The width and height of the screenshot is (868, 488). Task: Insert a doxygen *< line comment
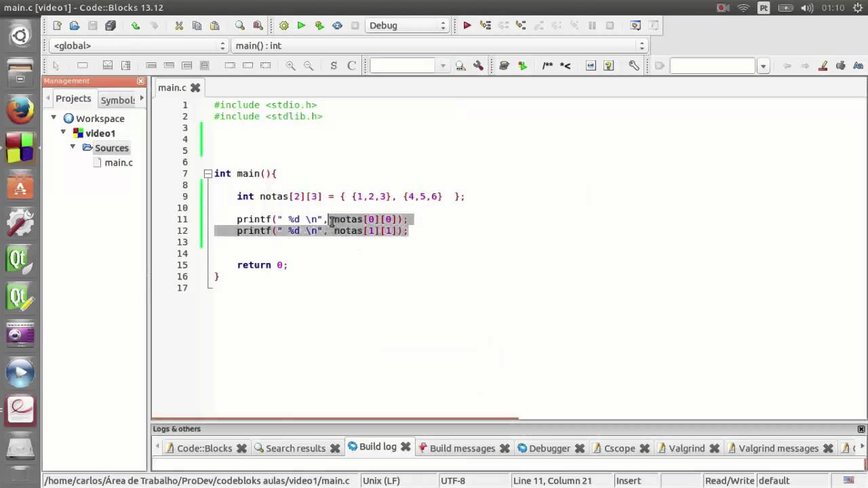tap(565, 66)
